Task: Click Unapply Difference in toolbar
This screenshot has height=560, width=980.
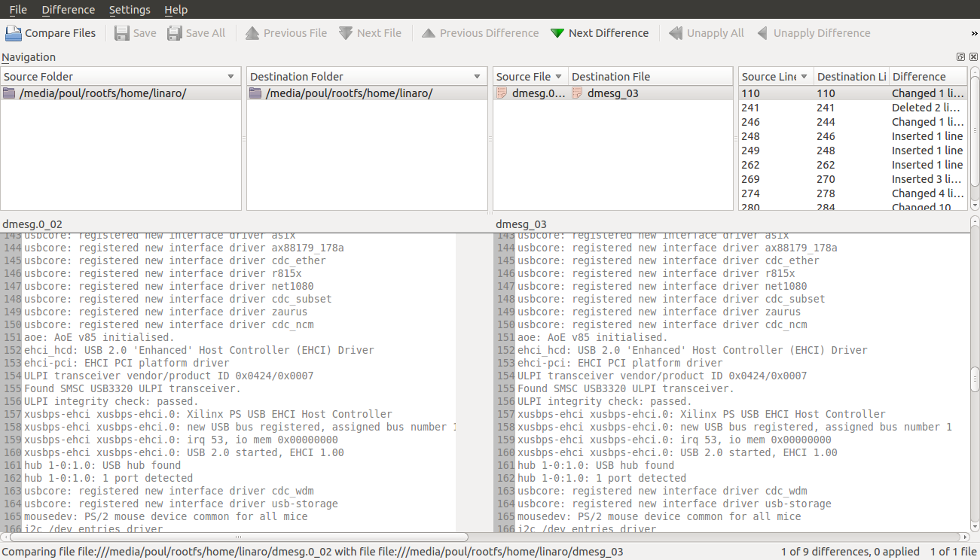Action: [762, 33]
